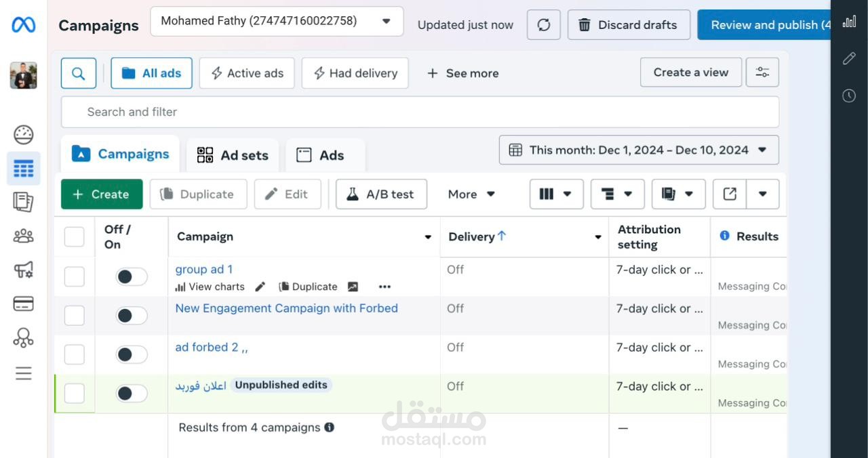Open the export options dropdown arrow

pyautogui.click(x=763, y=194)
